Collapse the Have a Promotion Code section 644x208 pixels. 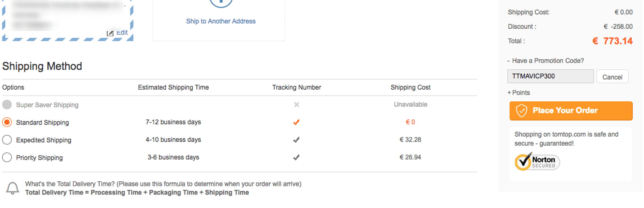tap(546, 61)
